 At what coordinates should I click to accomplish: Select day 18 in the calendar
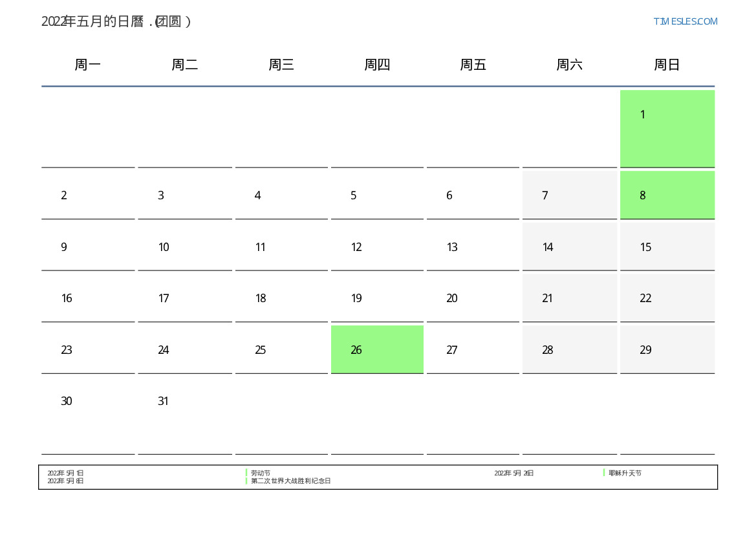(x=281, y=298)
